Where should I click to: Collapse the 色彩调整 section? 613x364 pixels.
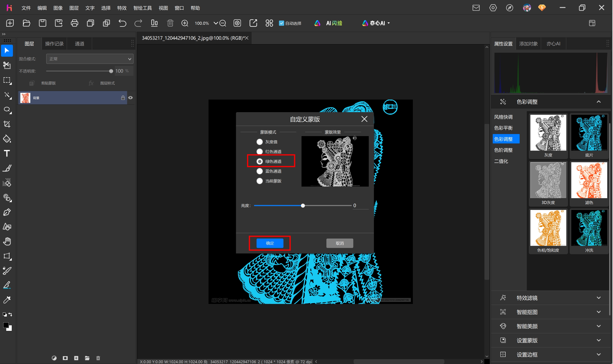pos(599,102)
